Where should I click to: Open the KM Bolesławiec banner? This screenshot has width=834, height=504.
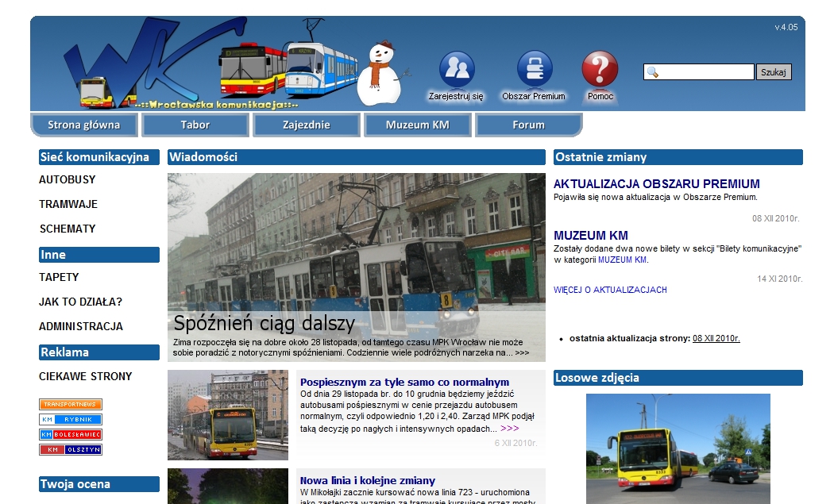(70, 434)
